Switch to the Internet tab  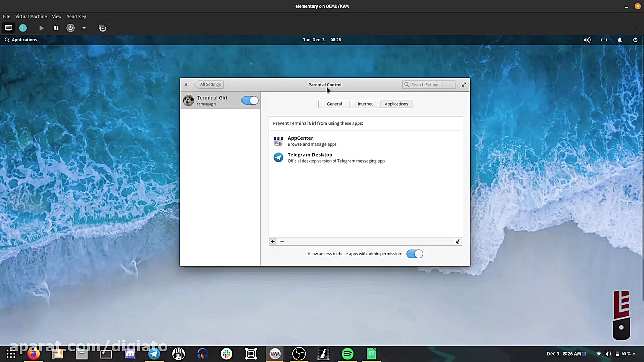pos(365,104)
